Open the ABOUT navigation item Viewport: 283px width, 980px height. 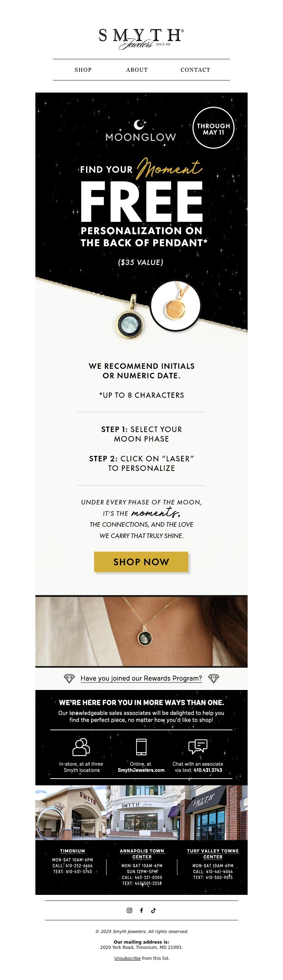click(137, 70)
